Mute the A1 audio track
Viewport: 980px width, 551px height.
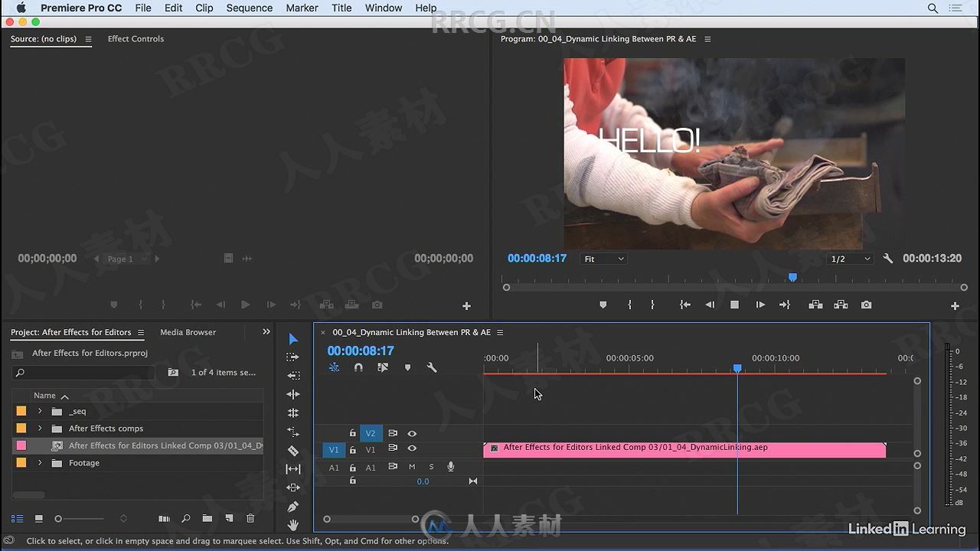412,467
